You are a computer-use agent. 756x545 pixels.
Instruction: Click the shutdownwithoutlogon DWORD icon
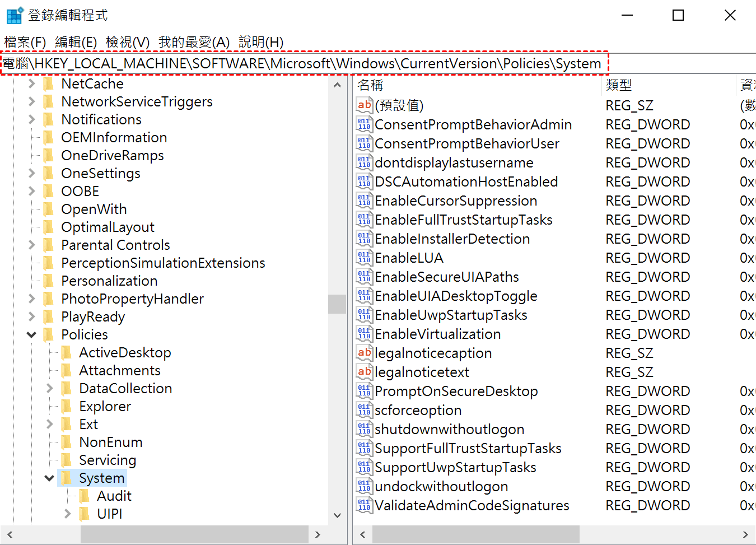pyautogui.click(x=364, y=429)
